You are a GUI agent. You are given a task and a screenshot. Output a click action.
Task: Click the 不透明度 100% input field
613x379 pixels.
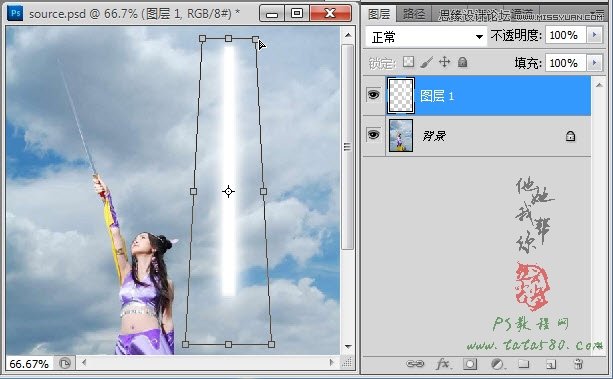565,35
